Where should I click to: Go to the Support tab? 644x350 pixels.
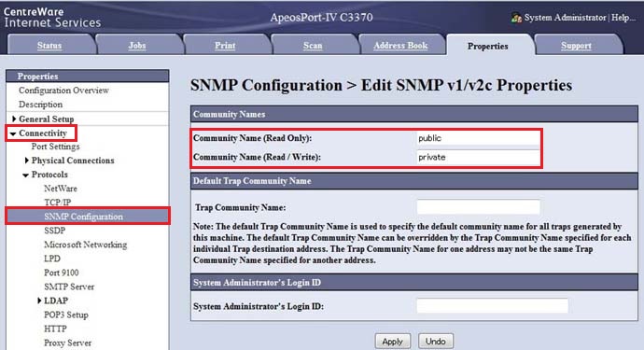pyautogui.click(x=576, y=46)
